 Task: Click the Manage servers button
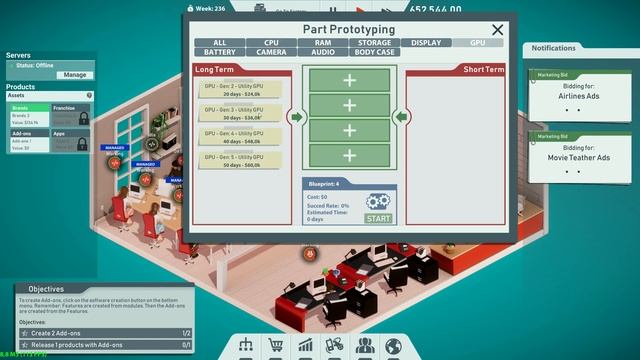(x=75, y=75)
